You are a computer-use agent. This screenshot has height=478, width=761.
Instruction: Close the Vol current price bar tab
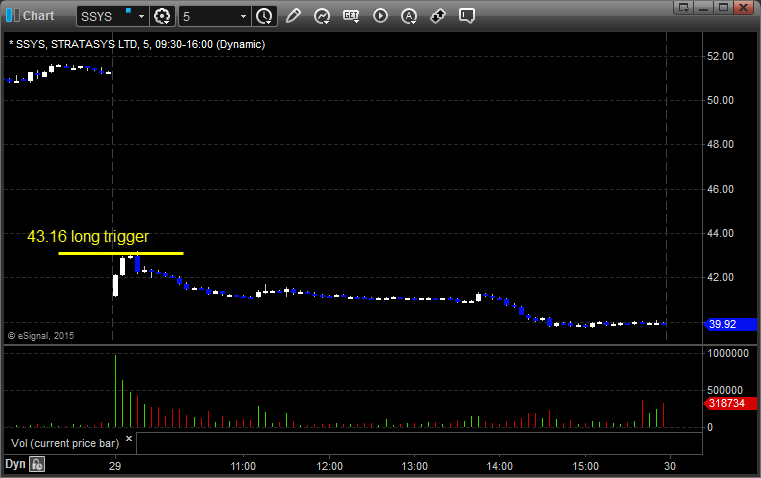click(x=128, y=438)
